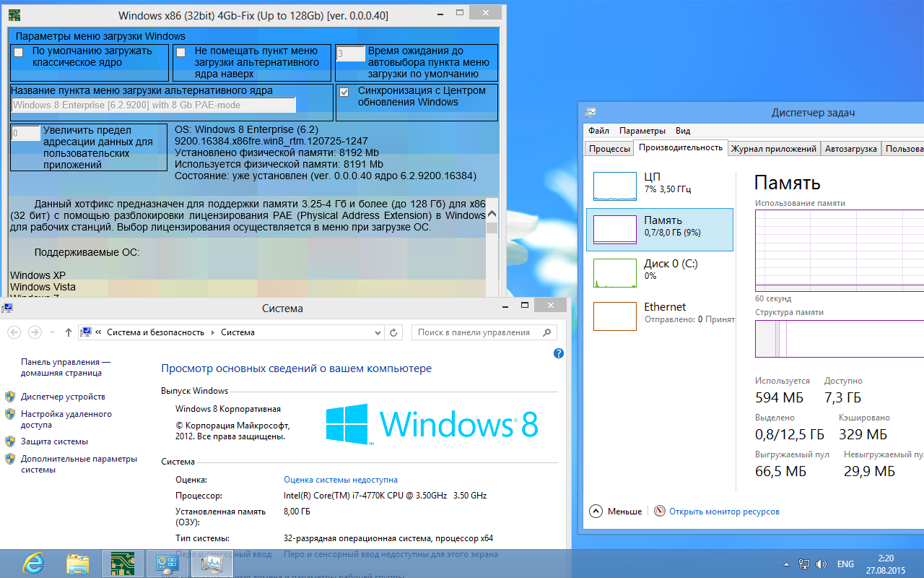Click shield icon beside Дополнительные параметры системы

(10, 459)
